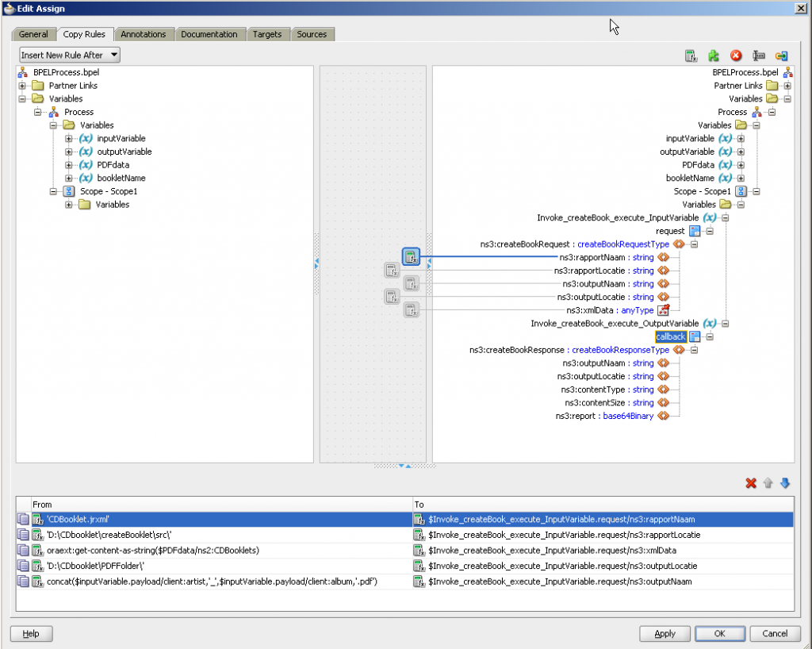This screenshot has width=812, height=649.
Task: Switch to the Annotations tab
Action: tap(143, 34)
